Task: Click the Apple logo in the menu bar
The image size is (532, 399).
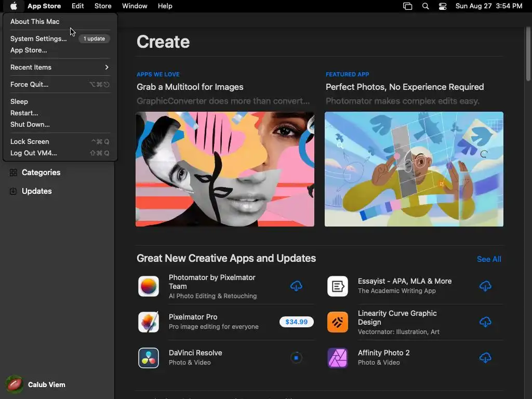Action: pyautogui.click(x=14, y=6)
